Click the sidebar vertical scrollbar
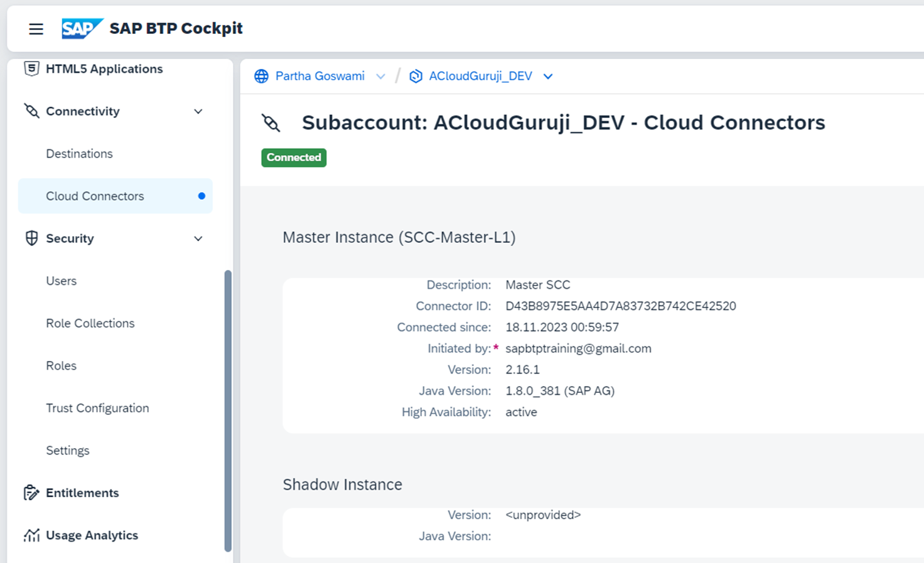The image size is (924, 563). coord(228,411)
